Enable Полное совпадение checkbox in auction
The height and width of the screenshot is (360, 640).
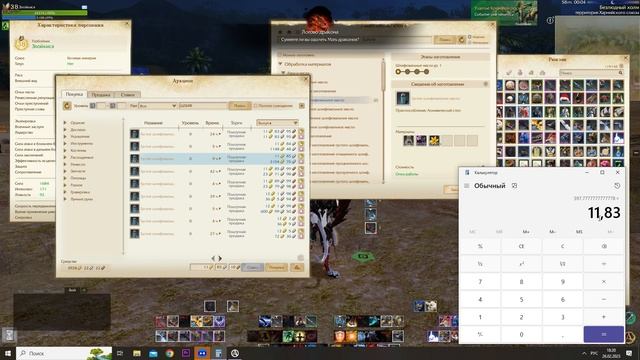click(x=256, y=106)
